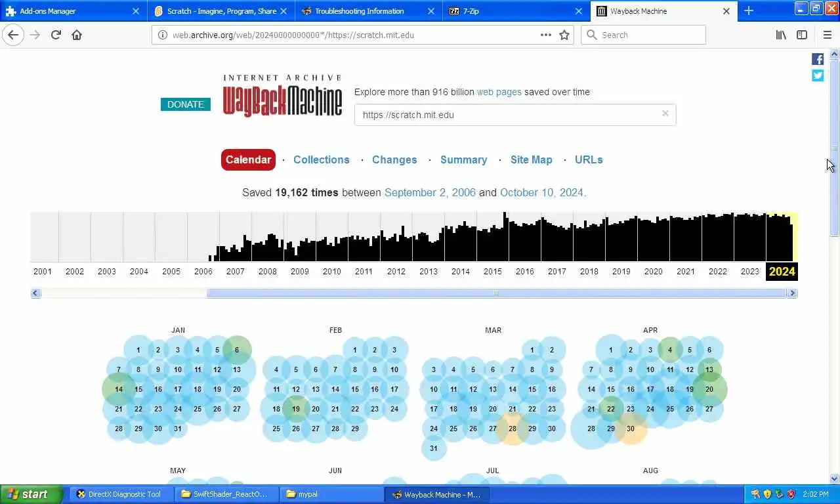Open the Site Map view

click(x=532, y=159)
